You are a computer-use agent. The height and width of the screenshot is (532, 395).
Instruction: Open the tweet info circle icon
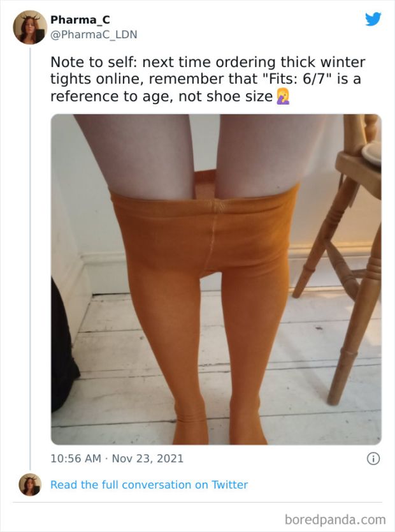373,459
